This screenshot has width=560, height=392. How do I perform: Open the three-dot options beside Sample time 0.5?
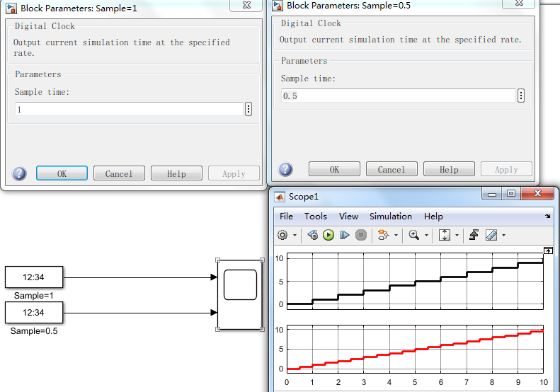pyautogui.click(x=521, y=96)
